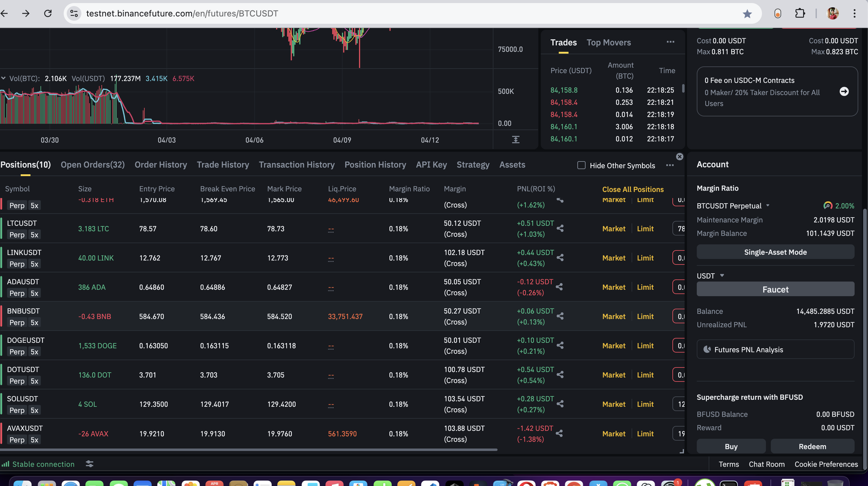The image size is (868, 486).
Task: Click the share icon for BNBUSDT position
Action: [x=560, y=316]
